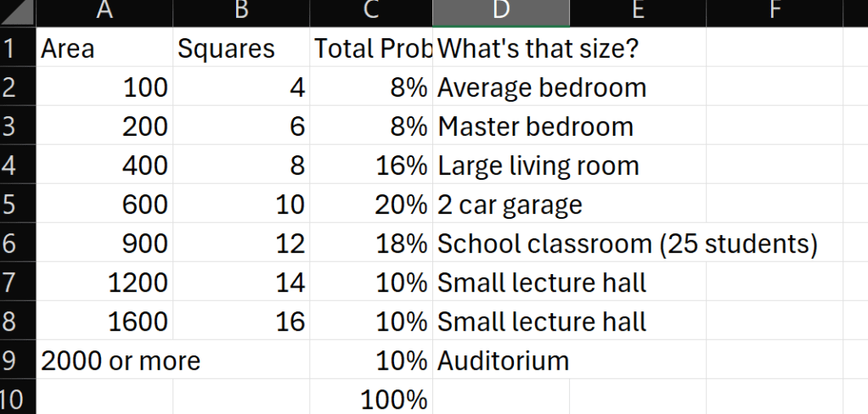This screenshot has height=414, width=868.
Task: Select the "2 car garage" cell
Action: tap(510, 204)
